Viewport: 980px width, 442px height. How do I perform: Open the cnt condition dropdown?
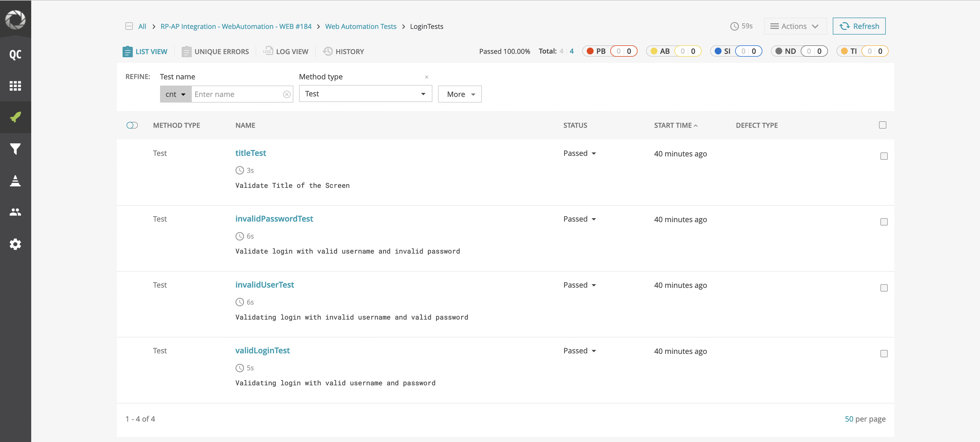point(175,94)
